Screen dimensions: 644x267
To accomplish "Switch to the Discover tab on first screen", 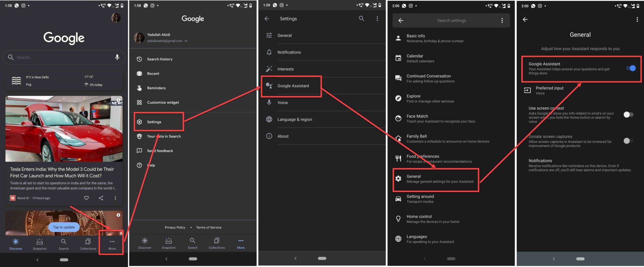I will coord(16,244).
